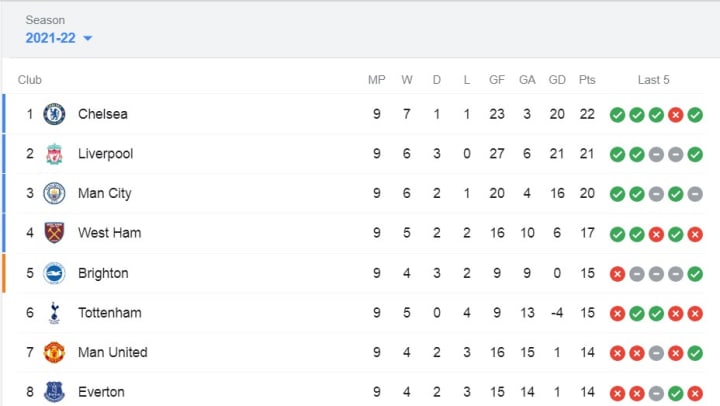Screen dimensions: 720x406
Task: Click the season dropdown arrow
Action: pyautogui.click(x=87, y=38)
